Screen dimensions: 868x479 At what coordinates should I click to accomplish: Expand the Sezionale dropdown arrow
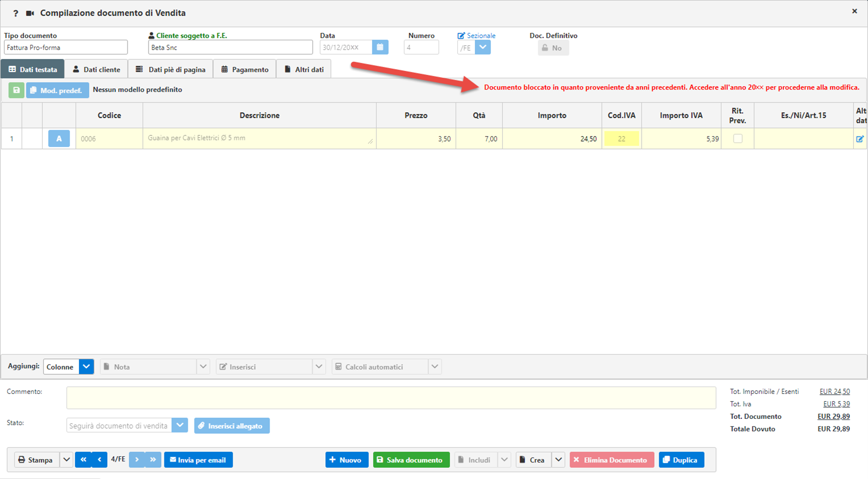click(483, 48)
